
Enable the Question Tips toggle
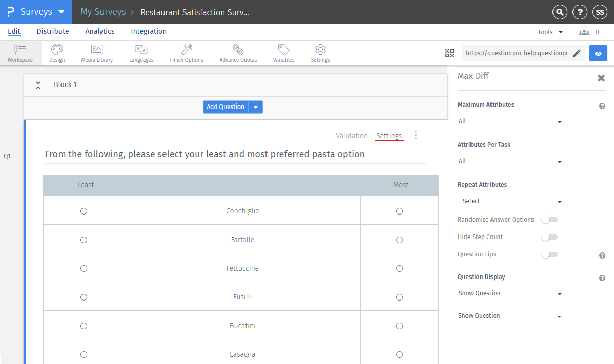[x=549, y=254]
